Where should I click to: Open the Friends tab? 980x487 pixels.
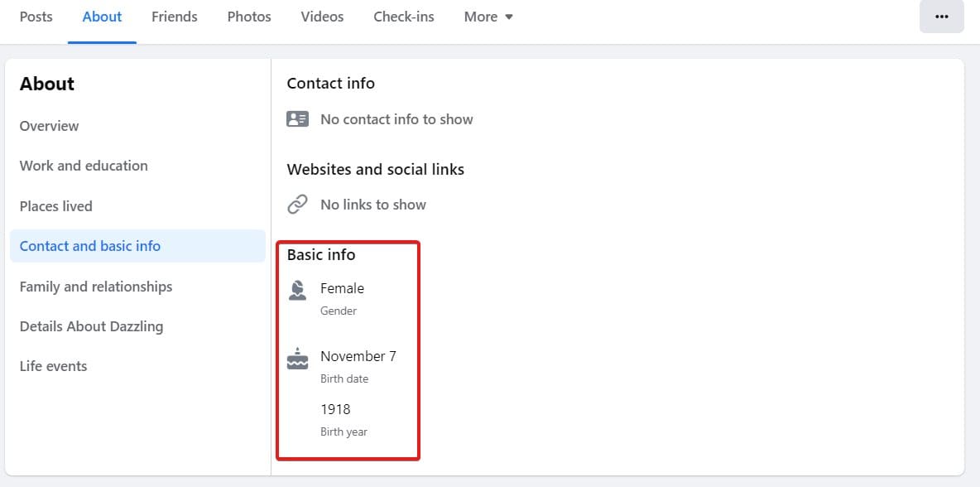pyautogui.click(x=175, y=17)
